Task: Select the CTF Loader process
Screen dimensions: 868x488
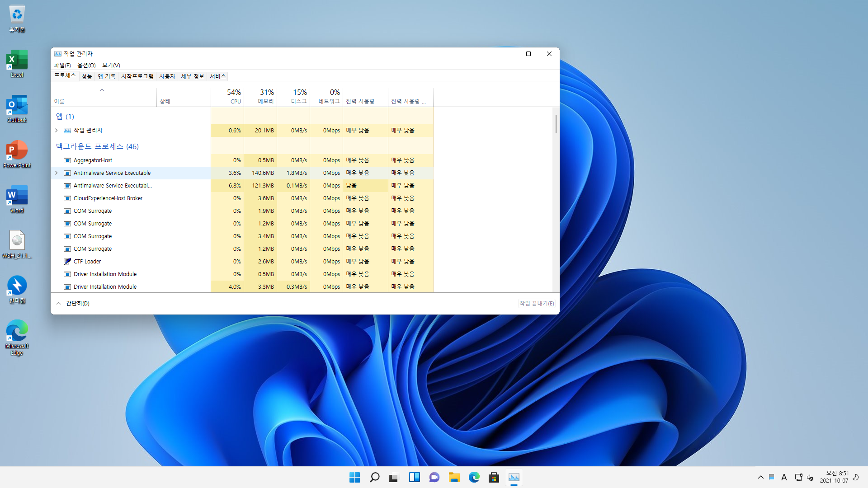Action: click(x=242, y=262)
